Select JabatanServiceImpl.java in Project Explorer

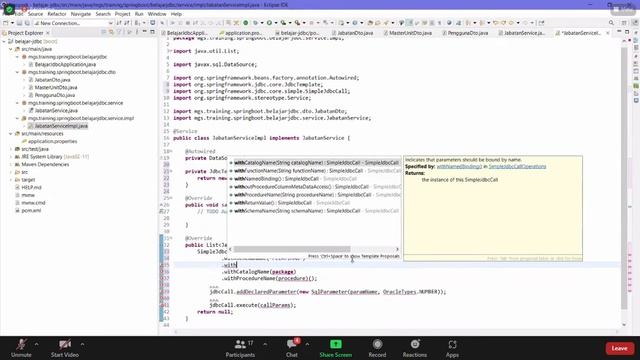(61, 126)
